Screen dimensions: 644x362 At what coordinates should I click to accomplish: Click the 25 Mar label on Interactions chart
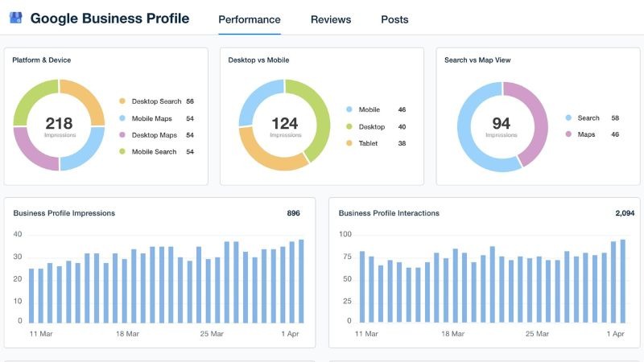click(x=537, y=334)
